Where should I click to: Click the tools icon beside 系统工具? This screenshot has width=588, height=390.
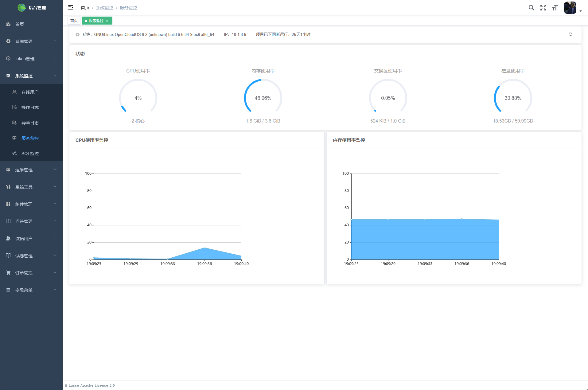(x=8, y=187)
